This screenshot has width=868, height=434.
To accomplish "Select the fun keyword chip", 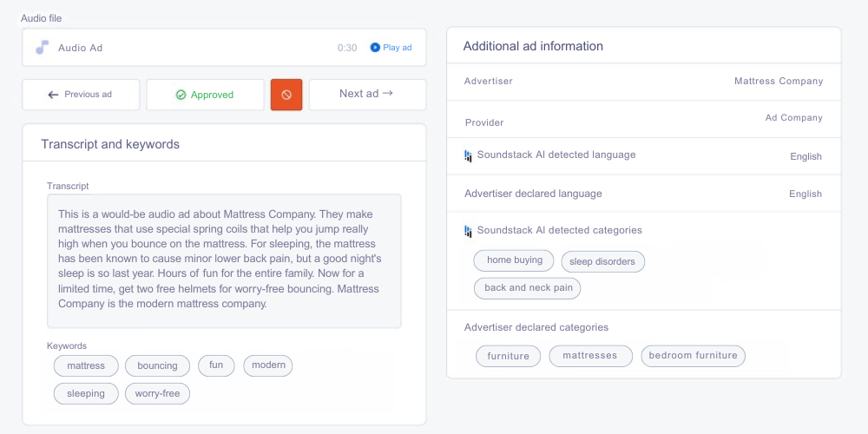I will (x=216, y=365).
